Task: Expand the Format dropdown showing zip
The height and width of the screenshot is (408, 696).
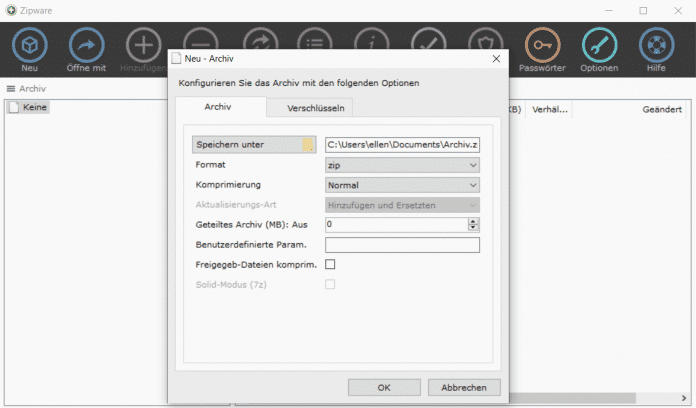Action: pyautogui.click(x=402, y=164)
